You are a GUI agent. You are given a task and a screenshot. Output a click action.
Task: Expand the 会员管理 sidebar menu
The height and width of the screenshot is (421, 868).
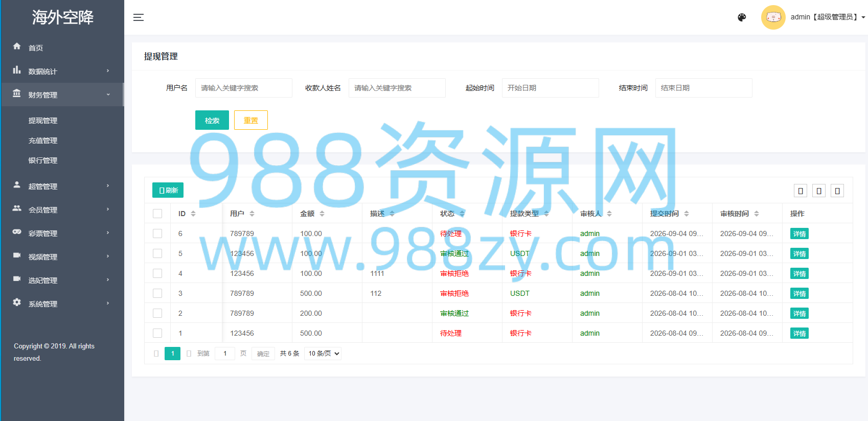pyautogui.click(x=62, y=209)
